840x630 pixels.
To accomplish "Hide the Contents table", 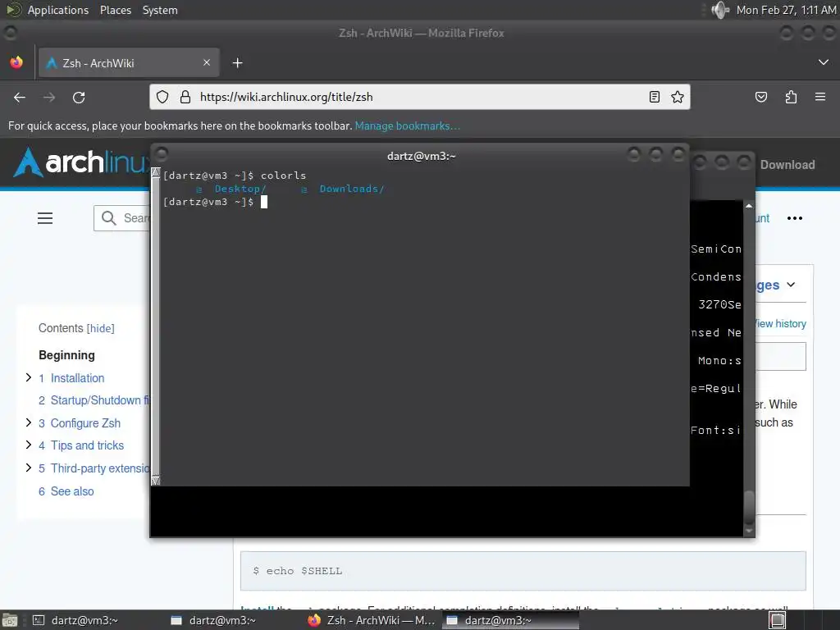I will [101, 328].
